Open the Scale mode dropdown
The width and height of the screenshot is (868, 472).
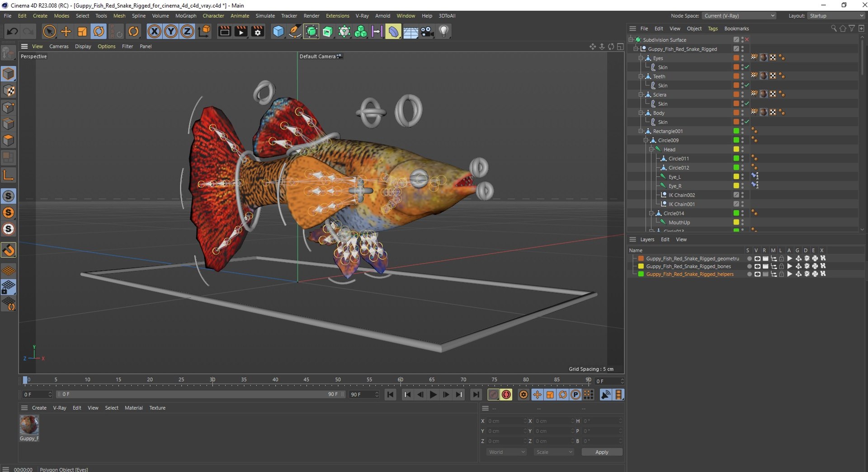point(554,452)
